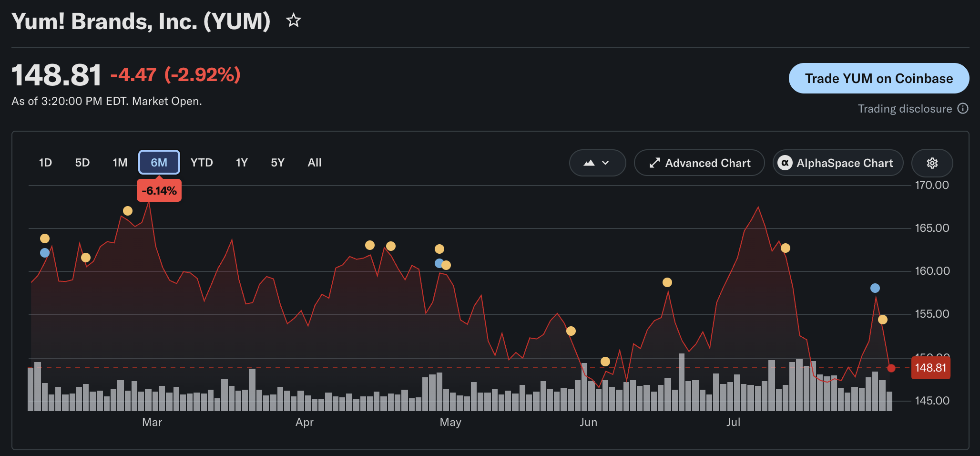Viewport: 980px width, 456px height.
Task: Click the -4.47 (-2.92%) price change text
Action: (175, 74)
